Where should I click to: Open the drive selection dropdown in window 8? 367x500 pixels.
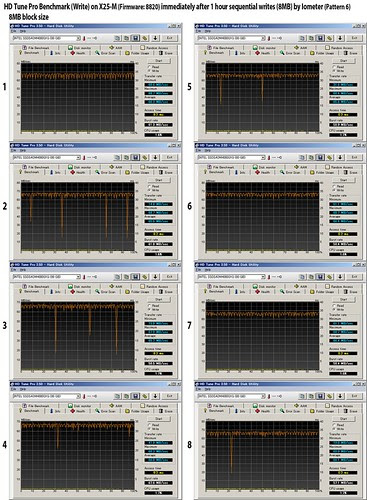click(x=231, y=396)
